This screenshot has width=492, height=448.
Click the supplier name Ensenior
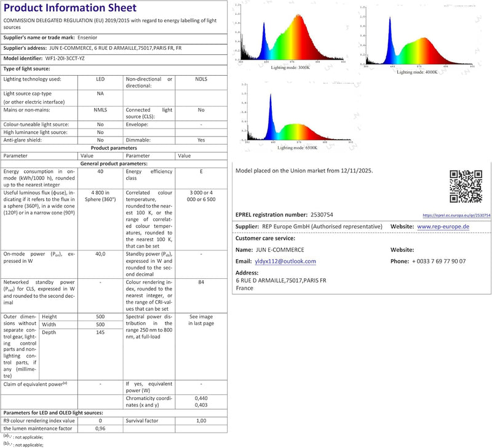[87, 38]
